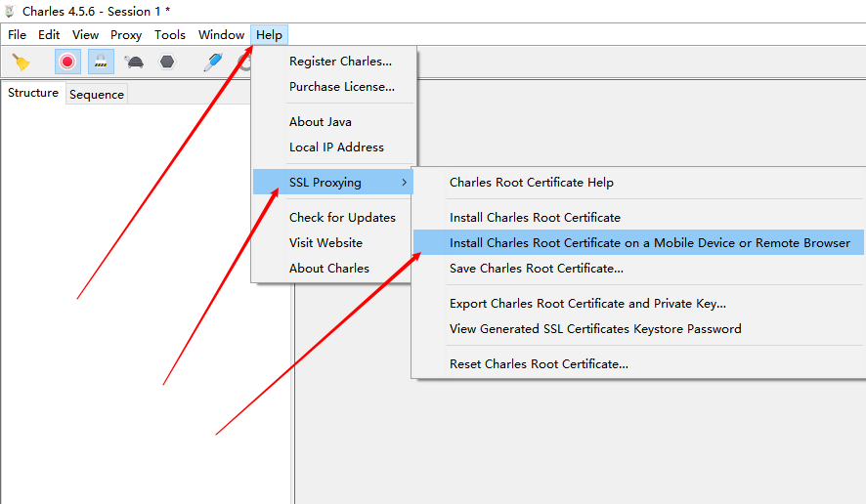Viewport: 866px width, 504px height.
Task: Click Install Charles Root Certificate on a Mobile Device
Action: pos(649,242)
